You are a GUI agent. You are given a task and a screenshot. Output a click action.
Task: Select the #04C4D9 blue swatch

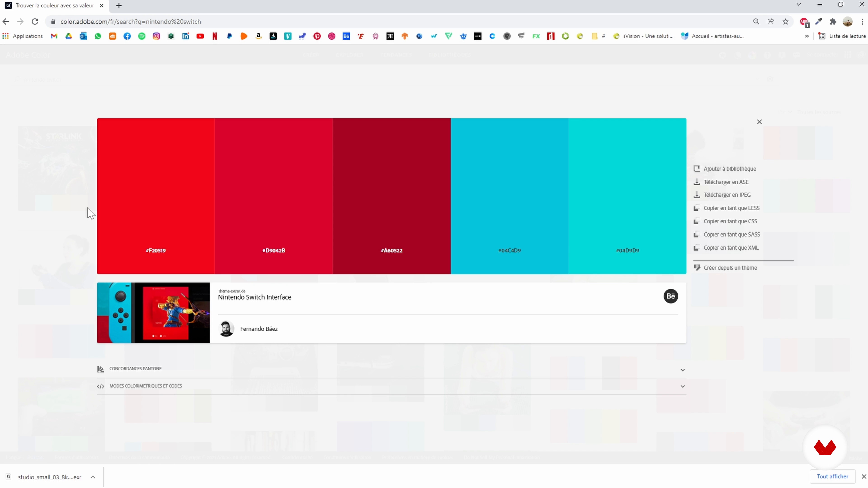509,196
